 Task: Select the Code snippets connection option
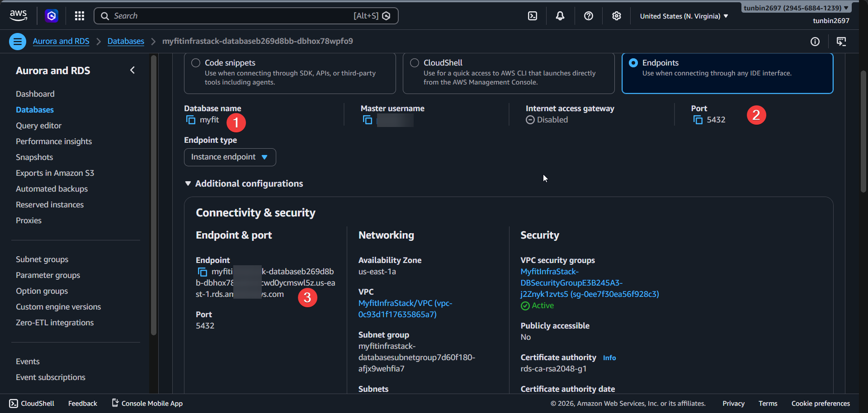point(195,62)
